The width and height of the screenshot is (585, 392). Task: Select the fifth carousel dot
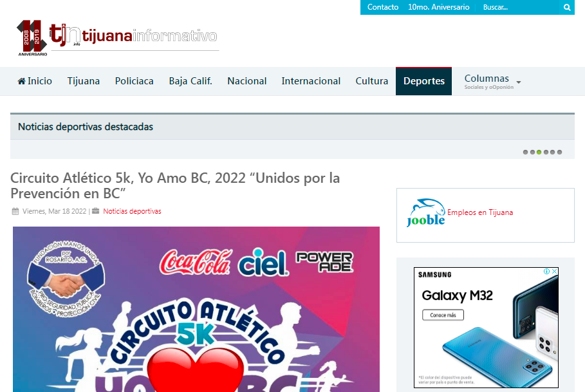553,152
